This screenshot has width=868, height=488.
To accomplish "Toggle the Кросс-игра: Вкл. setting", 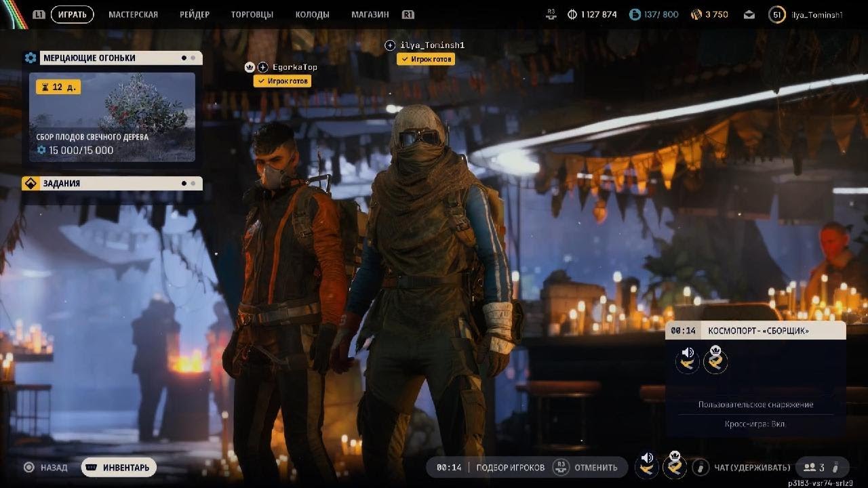I will [755, 424].
